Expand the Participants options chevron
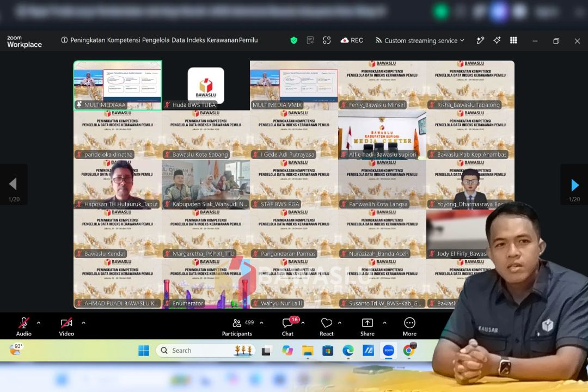 click(261, 323)
